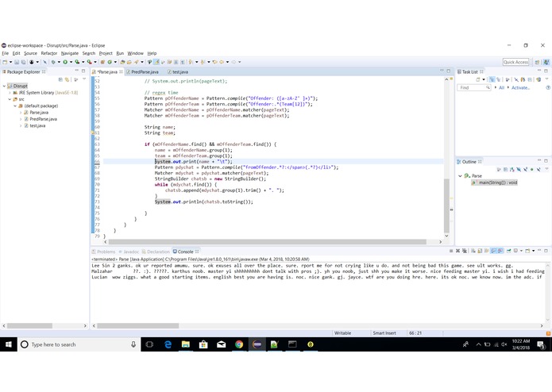Image resolution: width=552 pixels, height=392 pixels.
Task: Toggle Show Console on Standard Error change
Action: pyautogui.click(x=500, y=251)
